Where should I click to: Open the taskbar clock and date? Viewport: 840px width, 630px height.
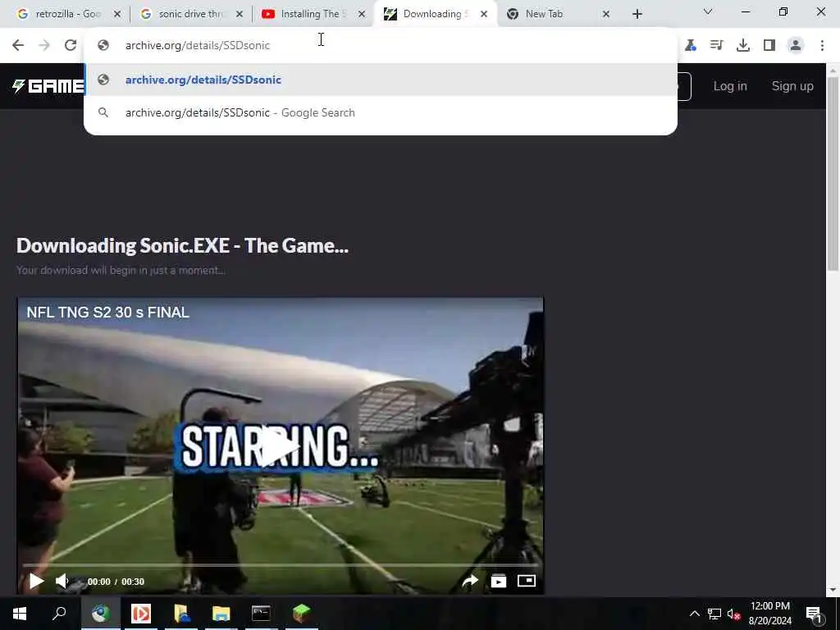coord(769,614)
